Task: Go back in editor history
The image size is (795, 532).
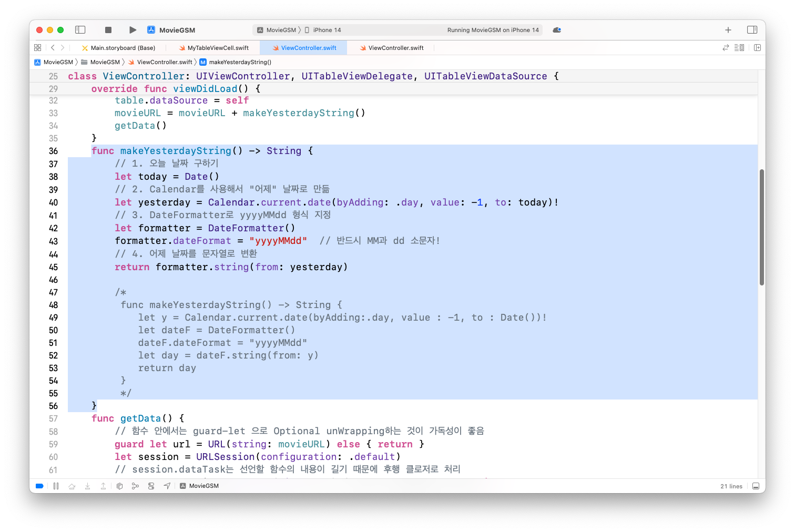Action: click(x=53, y=48)
